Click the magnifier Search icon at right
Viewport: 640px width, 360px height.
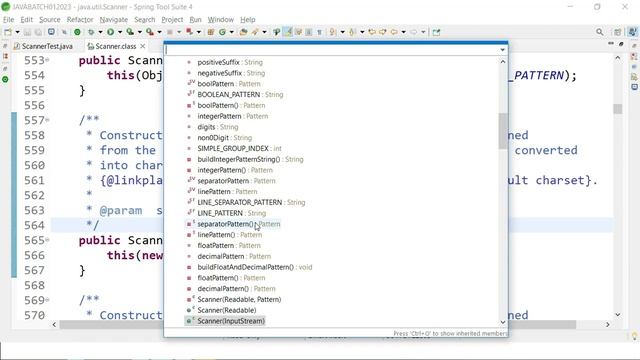tap(600, 32)
